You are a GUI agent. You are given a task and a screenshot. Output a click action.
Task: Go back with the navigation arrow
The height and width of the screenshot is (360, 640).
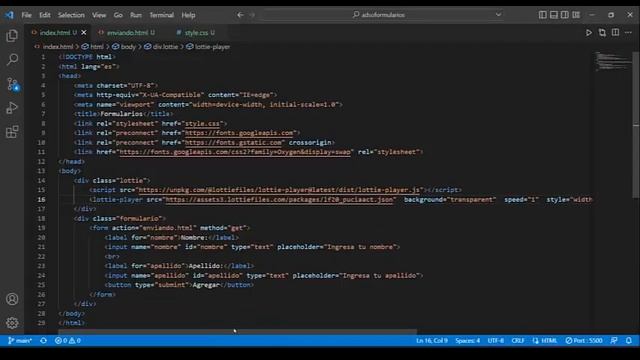point(240,15)
